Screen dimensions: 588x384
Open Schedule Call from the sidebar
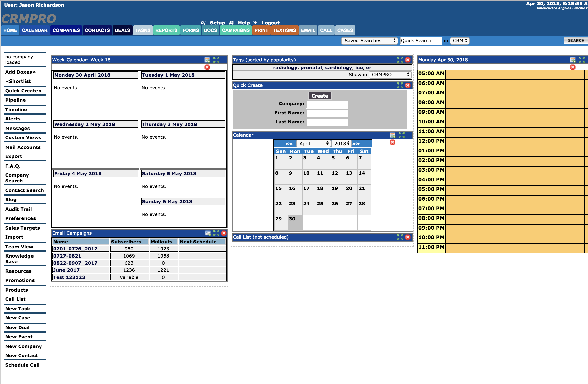tap(25, 365)
